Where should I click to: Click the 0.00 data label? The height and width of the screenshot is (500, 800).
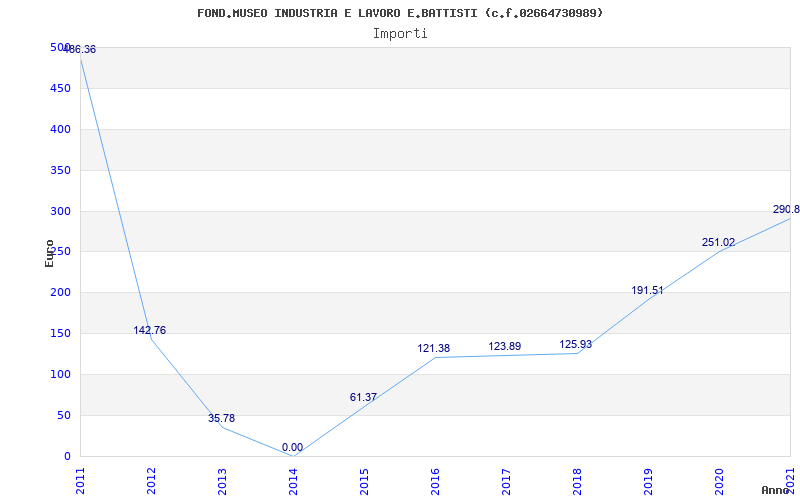[x=292, y=447]
